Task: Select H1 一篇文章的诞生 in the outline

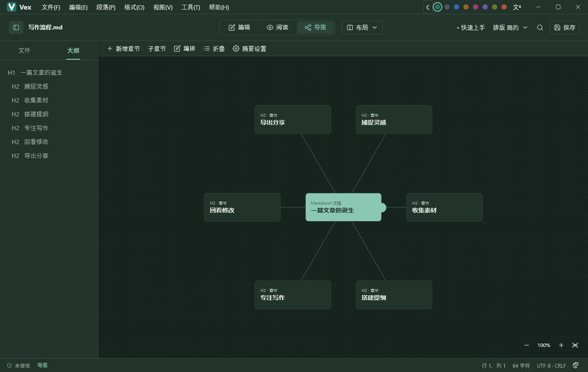Action: pyautogui.click(x=49, y=73)
